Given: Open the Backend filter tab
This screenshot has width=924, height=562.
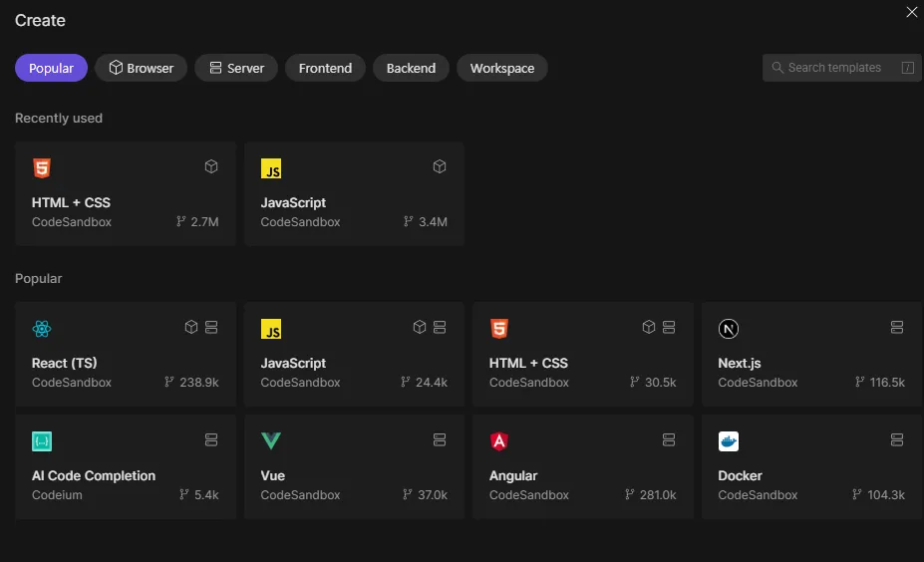Looking at the screenshot, I should (411, 68).
